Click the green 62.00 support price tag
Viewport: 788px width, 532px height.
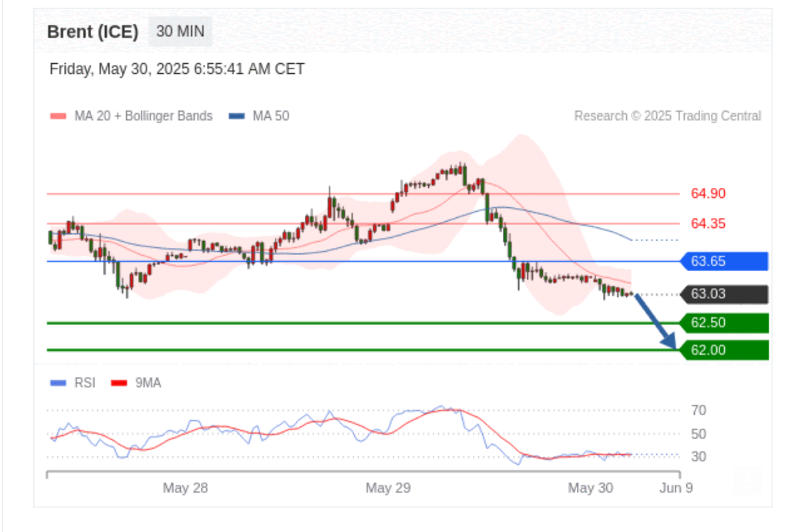click(x=724, y=350)
